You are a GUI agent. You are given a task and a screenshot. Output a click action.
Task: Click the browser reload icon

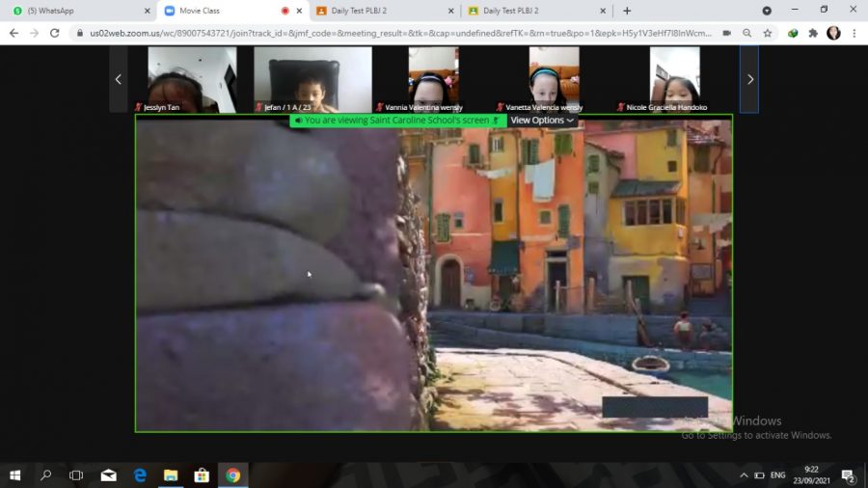coord(54,33)
